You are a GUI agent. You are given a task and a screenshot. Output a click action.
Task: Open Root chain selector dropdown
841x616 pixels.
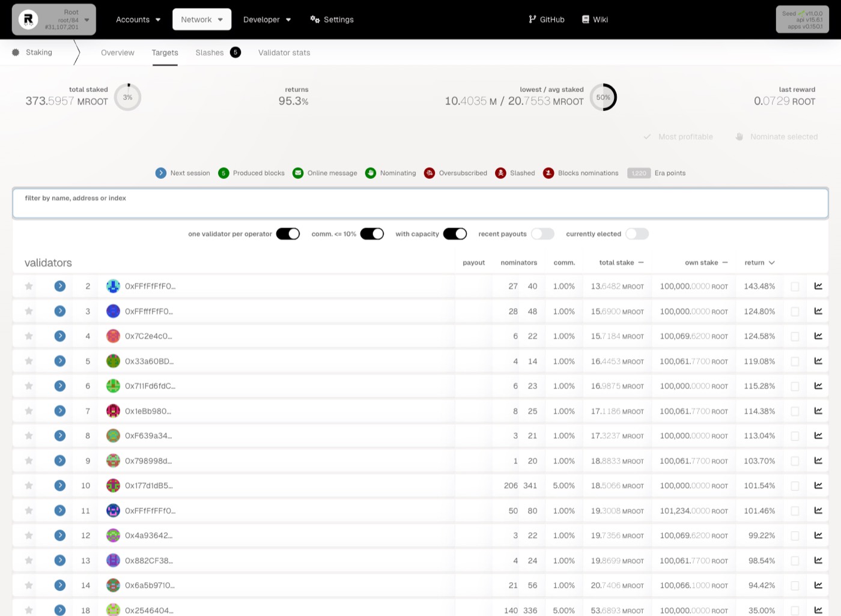point(54,20)
